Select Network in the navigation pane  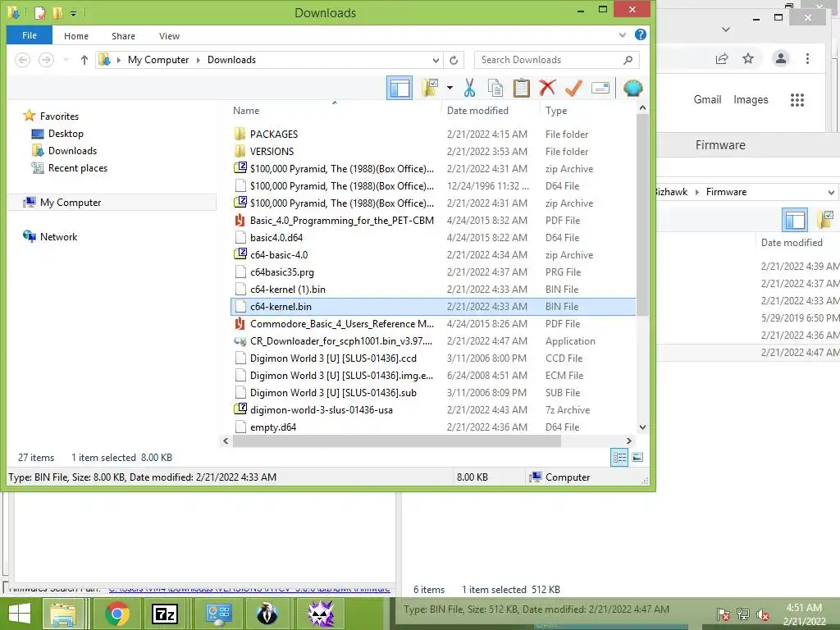click(x=58, y=237)
